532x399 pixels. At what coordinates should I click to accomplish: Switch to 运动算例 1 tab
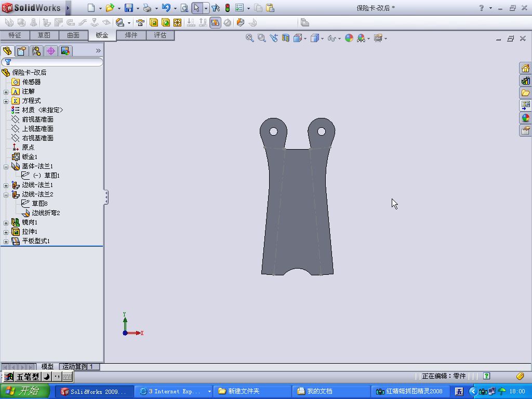coord(78,366)
